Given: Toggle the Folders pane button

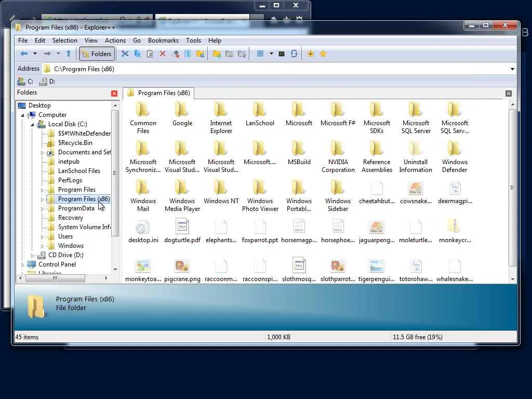Looking at the screenshot, I should 97,54.
